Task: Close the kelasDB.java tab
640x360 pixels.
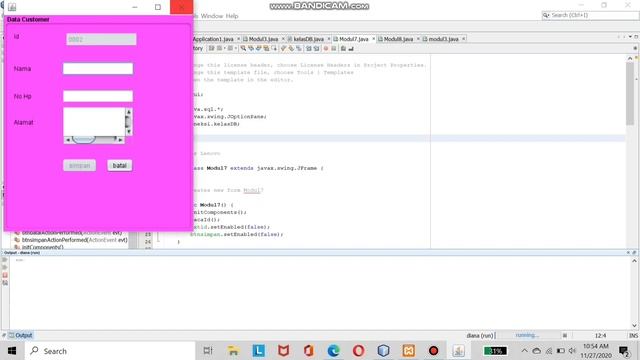Action: (x=329, y=39)
